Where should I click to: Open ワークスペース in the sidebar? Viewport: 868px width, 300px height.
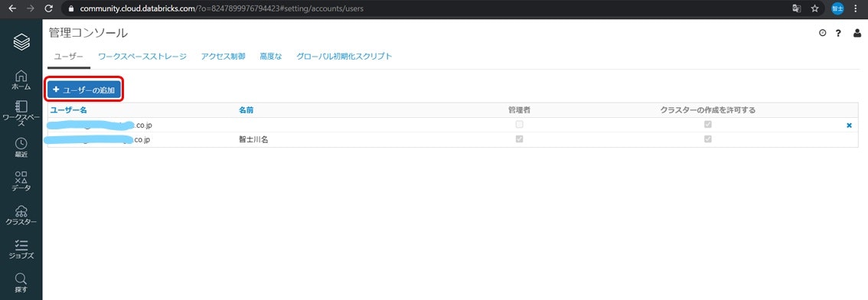pos(21,113)
